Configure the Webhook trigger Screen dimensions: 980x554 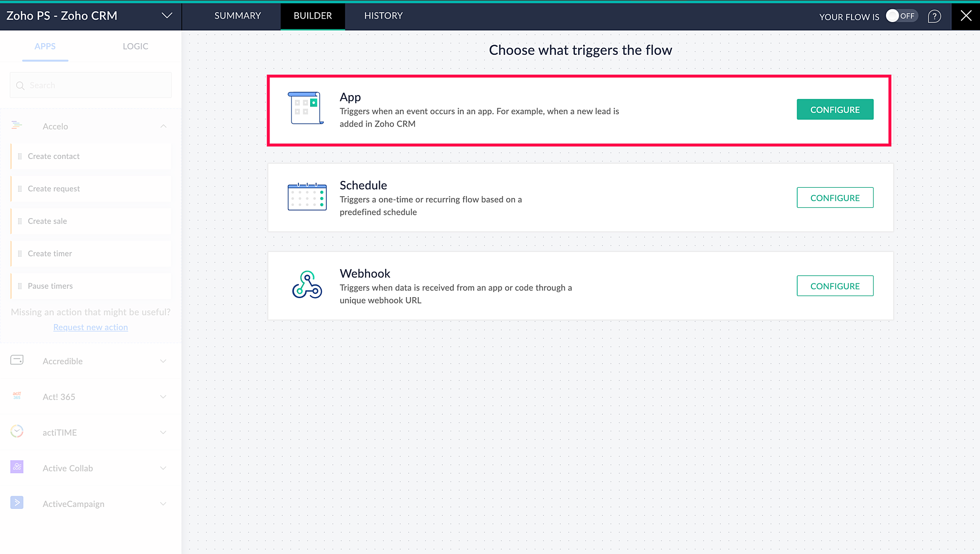(x=834, y=286)
